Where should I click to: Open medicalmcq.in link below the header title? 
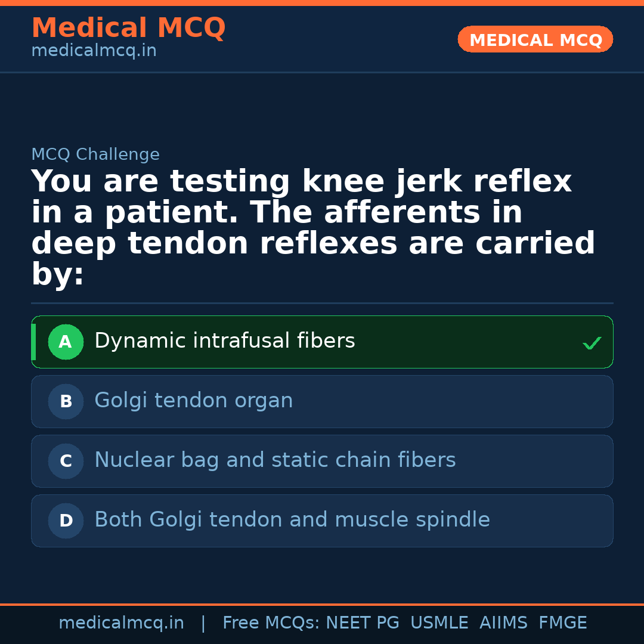94,51
